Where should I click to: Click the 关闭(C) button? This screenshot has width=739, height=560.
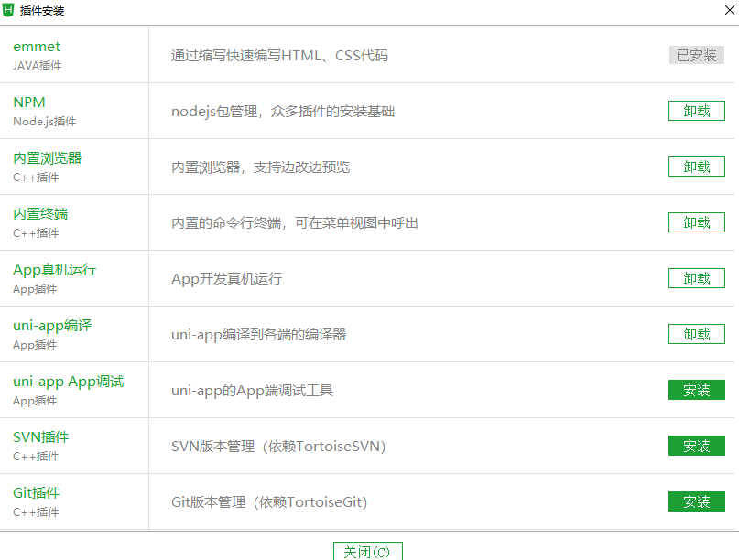pos(367,551)
